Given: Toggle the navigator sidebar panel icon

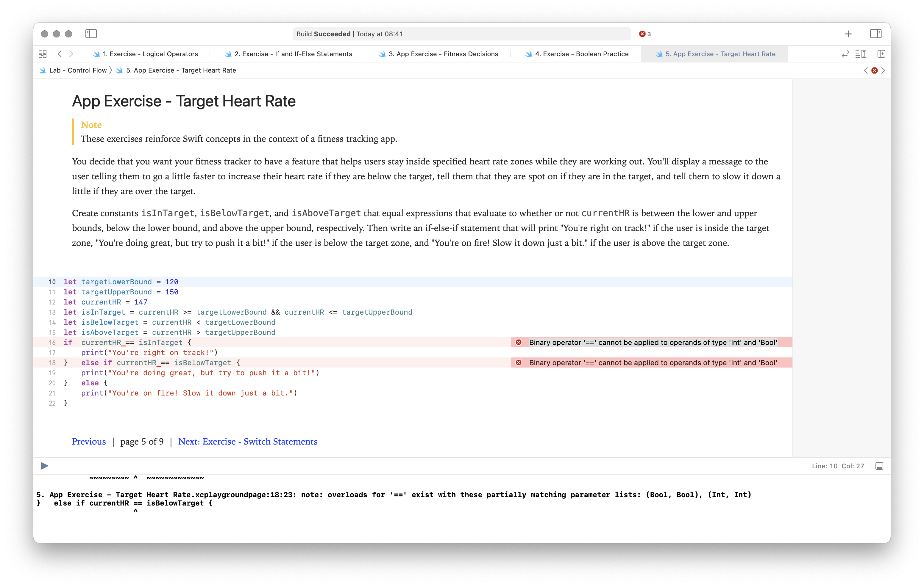Looking at the screenshot, I should pyautogui.click(x=91, y=34).
